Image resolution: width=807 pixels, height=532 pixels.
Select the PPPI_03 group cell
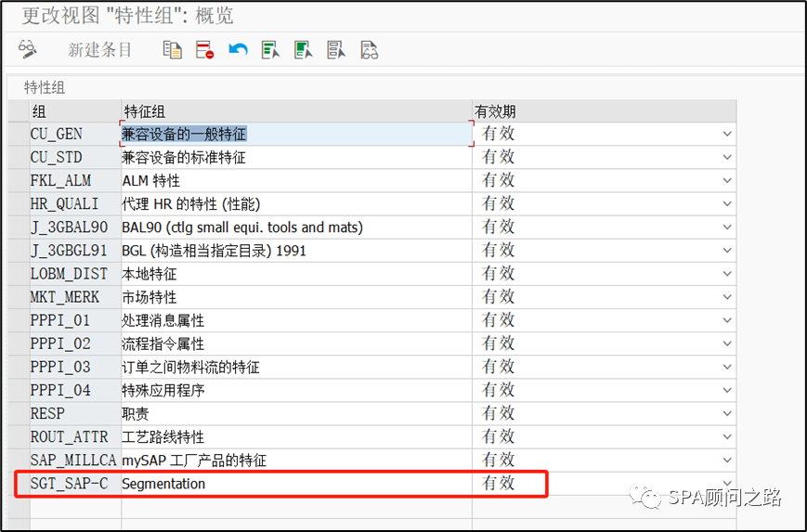(74, 367)
